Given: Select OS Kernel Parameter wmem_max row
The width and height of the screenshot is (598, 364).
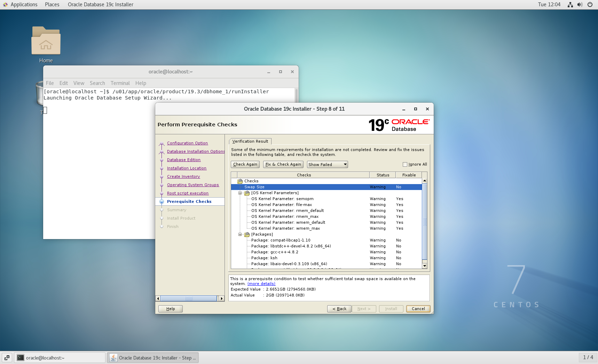Looking at the screenshot, I should (326, 228).
